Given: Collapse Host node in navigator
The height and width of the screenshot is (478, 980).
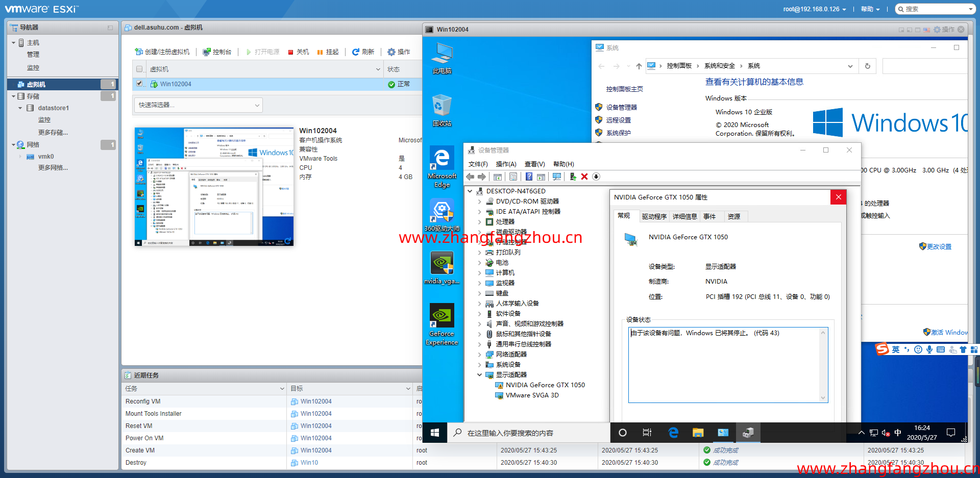Looking at the screenshot, I should point(13,43).
